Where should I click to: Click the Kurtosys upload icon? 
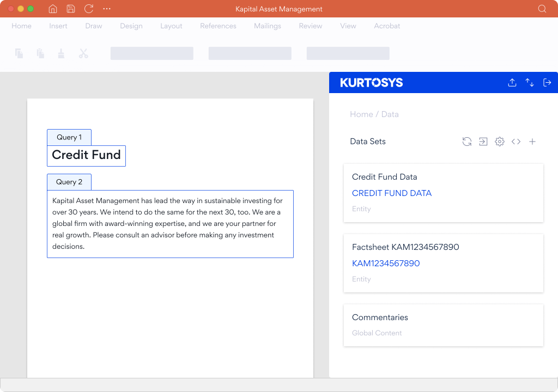(512, 83)
